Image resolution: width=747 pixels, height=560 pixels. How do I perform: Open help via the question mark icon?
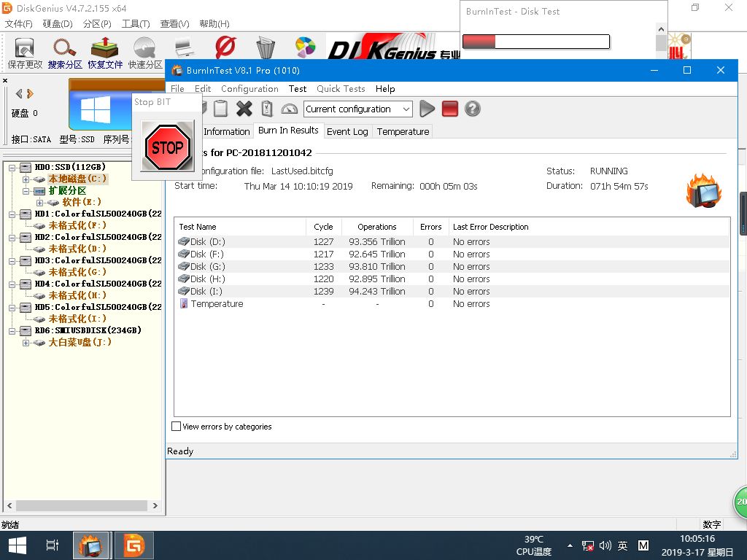click(x=473, y=109)
